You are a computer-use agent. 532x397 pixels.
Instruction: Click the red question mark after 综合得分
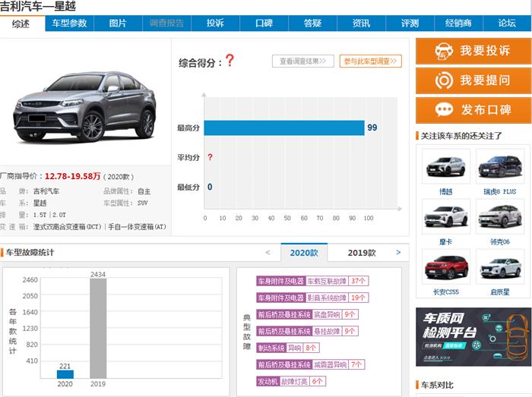(x=230, y=61)
